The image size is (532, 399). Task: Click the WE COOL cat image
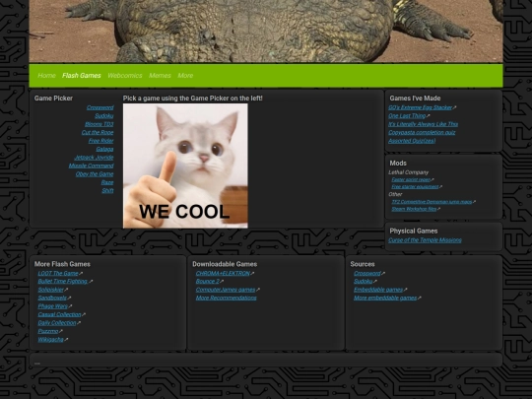click(185, 166)
